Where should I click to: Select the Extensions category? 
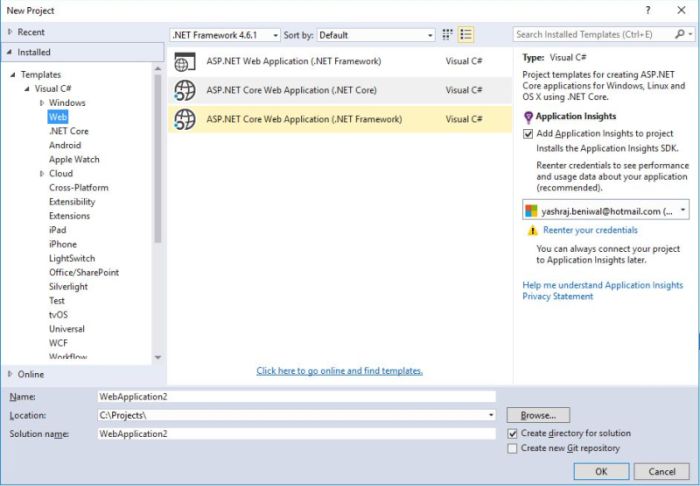click(x=69, y=216)
